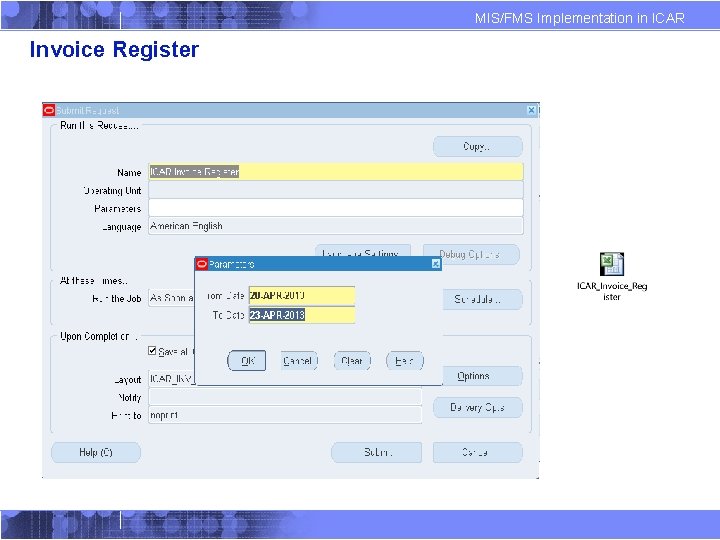Image resolution: width=720 pixels, height=540 pixels.
Task: Open the Schedule... button
Action: pyautogui.click(x=482, y=299)
